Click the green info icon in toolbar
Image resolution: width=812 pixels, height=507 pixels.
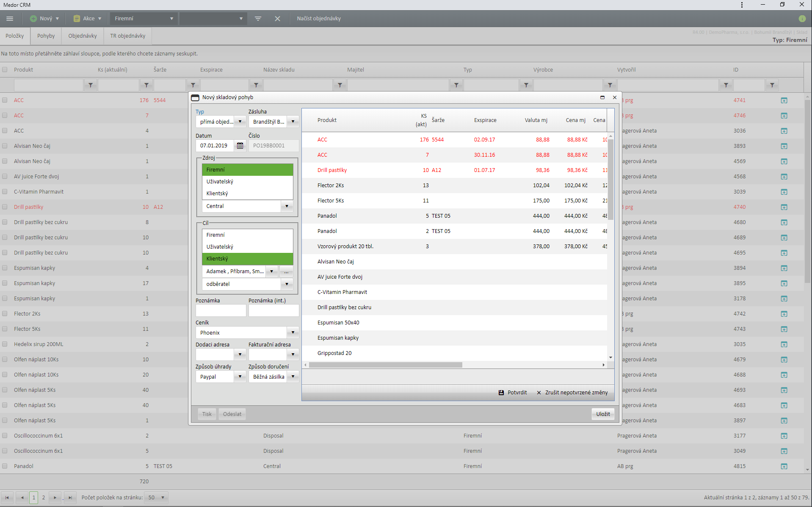802,19
